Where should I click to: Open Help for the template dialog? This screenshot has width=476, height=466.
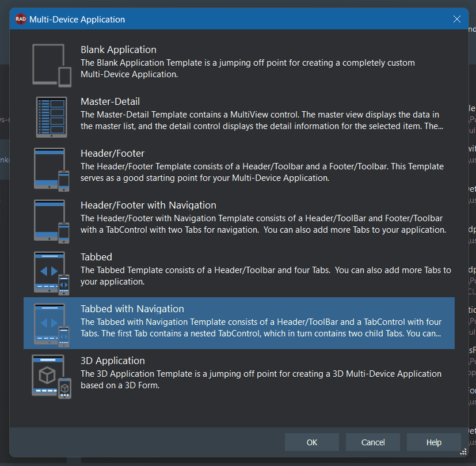[433, 442]
